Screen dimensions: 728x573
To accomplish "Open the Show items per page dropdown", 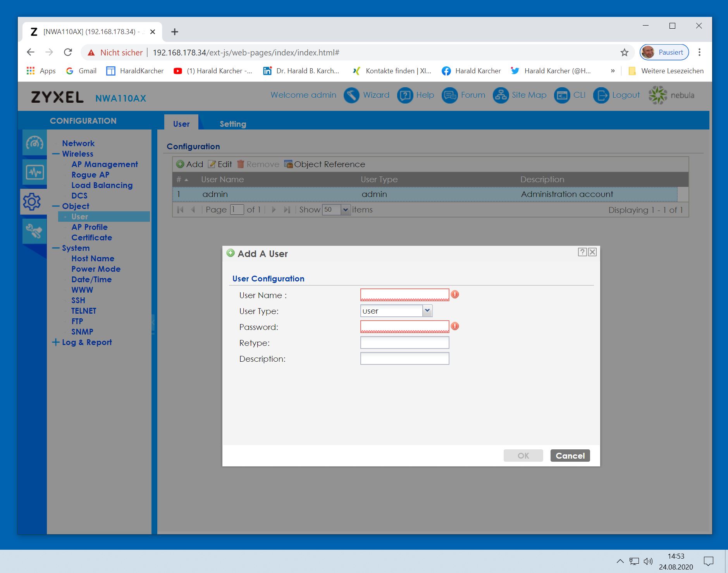I will pyautogui.click(x=346, y=210).
